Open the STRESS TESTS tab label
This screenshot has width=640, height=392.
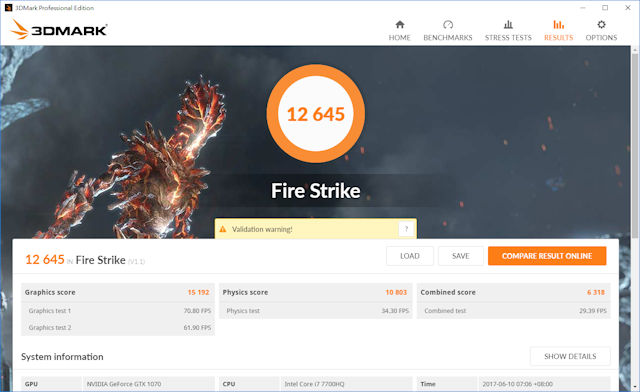coord(508,38)
